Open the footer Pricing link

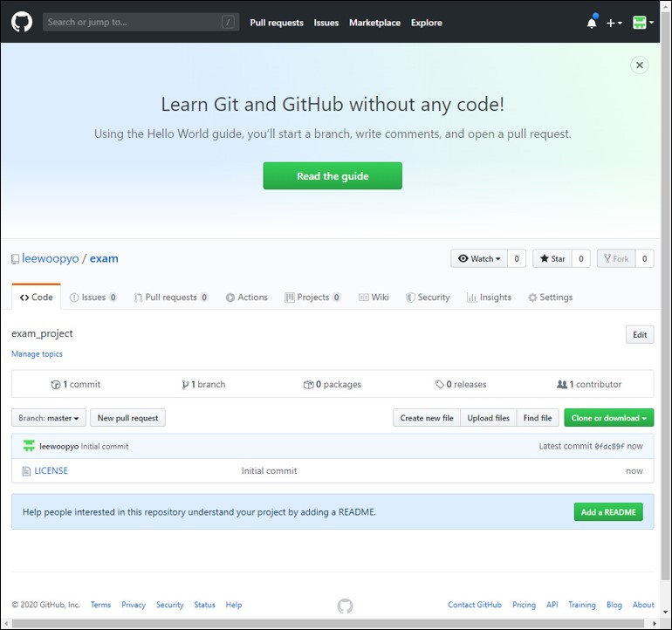click(x=524, y=605)
